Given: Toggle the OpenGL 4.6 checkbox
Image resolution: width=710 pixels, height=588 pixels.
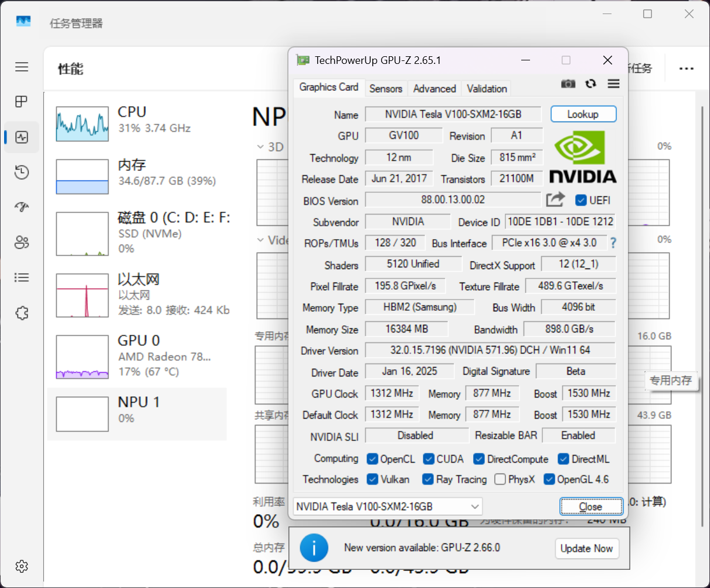Looking at the screenshot, I should point(549,479).
